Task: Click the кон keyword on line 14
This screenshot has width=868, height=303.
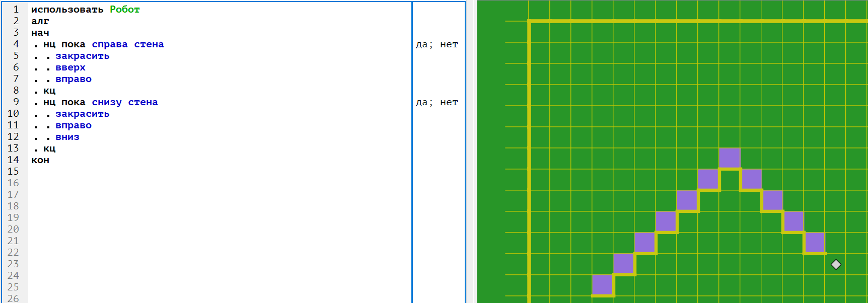Action: (40, 160)
